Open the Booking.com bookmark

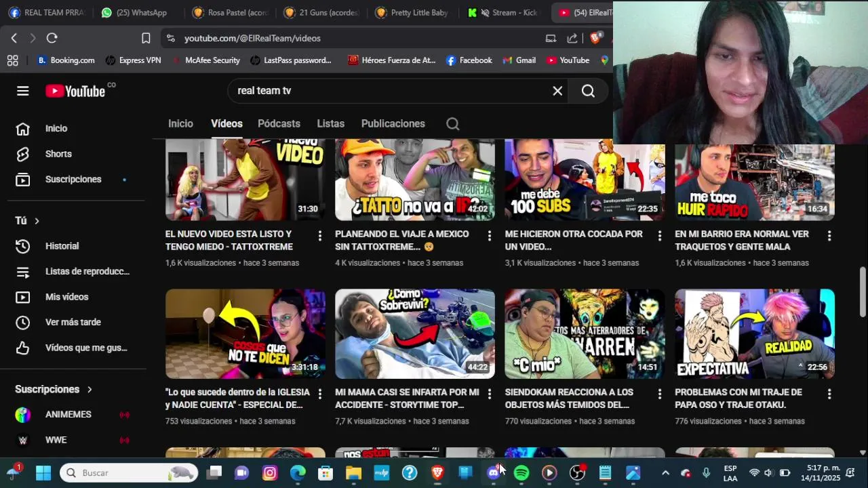[66, 60]
